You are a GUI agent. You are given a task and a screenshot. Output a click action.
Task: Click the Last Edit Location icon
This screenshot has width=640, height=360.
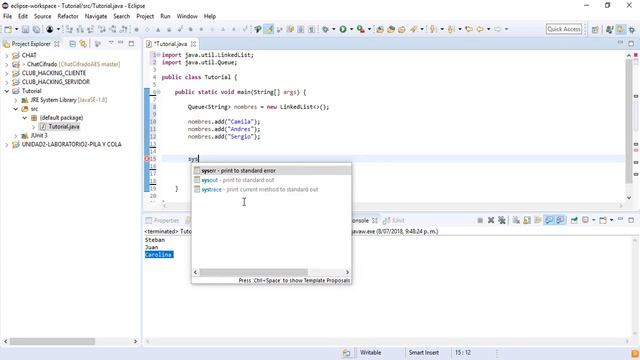(x=469, y=29)
